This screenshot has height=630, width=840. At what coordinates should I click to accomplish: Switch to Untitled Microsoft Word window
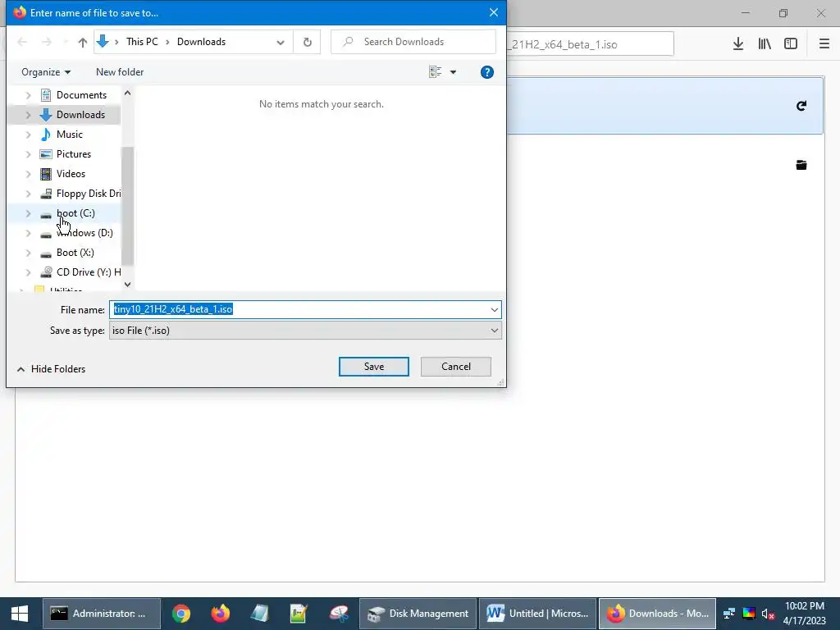click(x=537, y=614)
